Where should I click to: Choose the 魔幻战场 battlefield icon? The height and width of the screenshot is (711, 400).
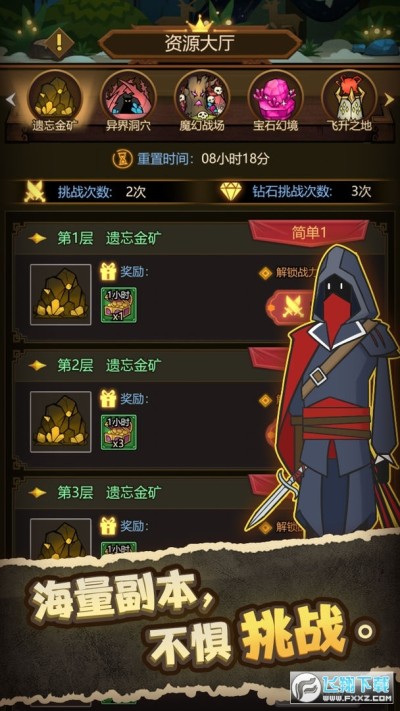202,97
